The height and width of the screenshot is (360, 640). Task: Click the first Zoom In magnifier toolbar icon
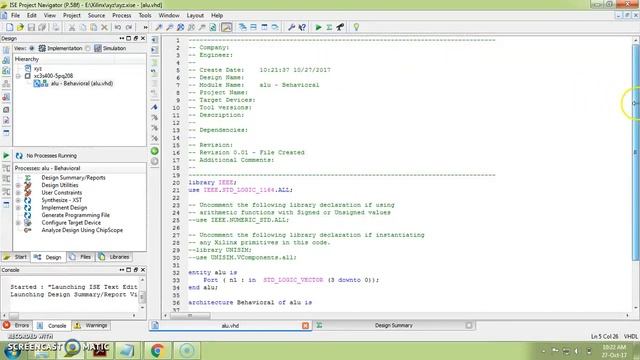158,27
